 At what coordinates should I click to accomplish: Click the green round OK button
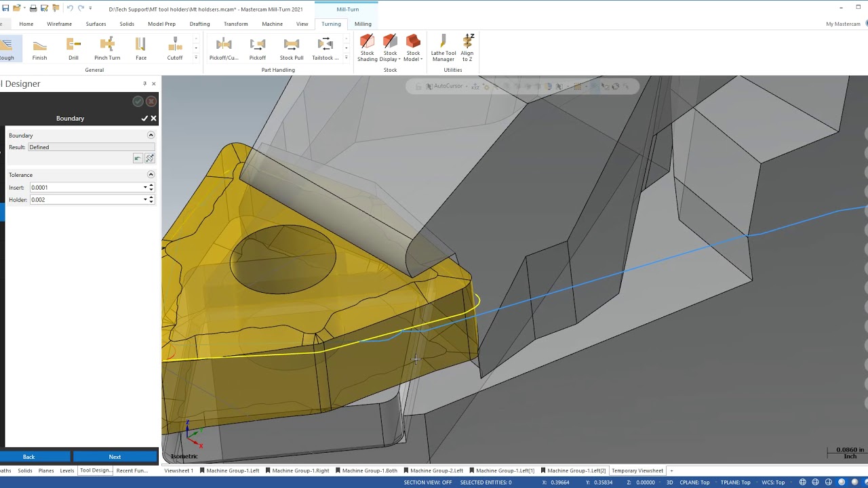[138, 101]
